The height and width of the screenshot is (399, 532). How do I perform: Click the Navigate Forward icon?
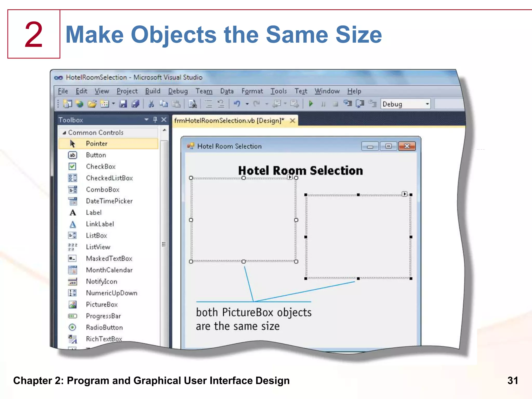click(294, 104)
